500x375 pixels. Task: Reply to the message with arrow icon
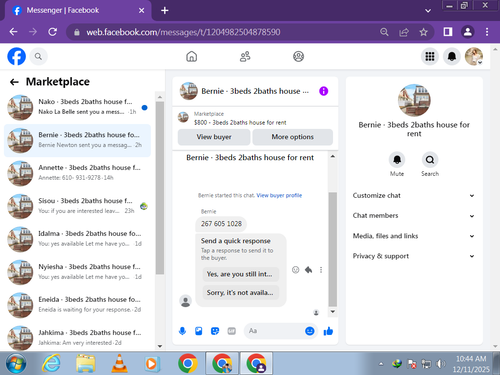[x=308, y=270]
